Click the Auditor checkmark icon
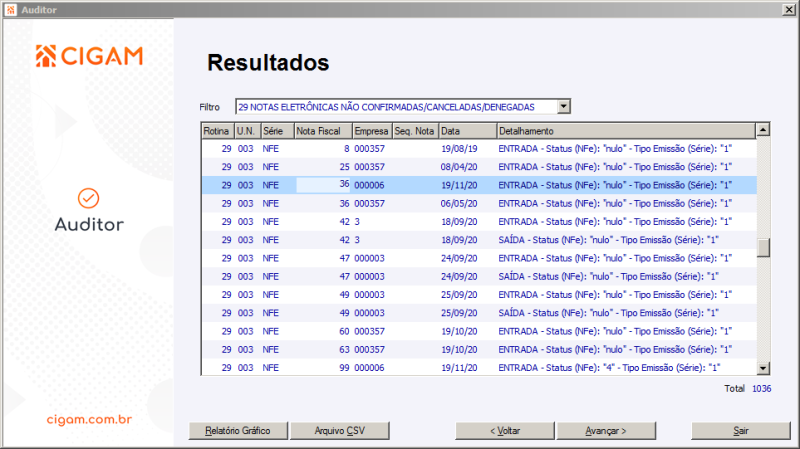Screen dimensions: 800x449 pyautogui.click(x=88, y=198)
